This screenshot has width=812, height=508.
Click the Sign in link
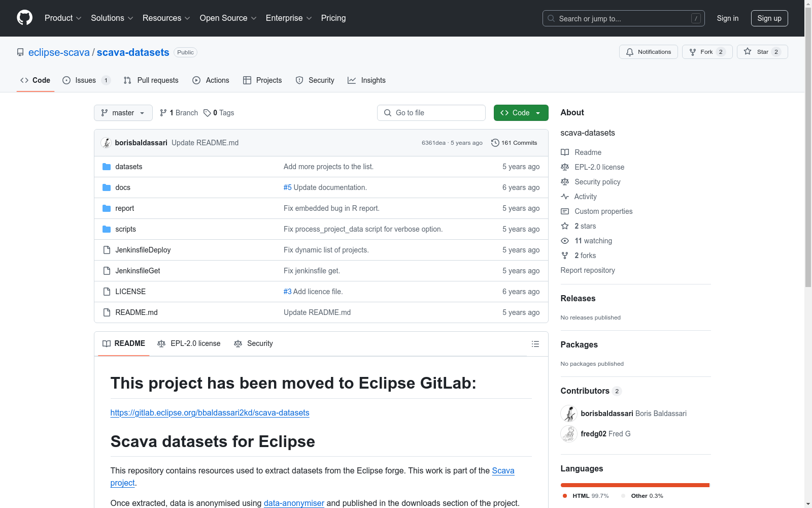[x=728, y=18]
